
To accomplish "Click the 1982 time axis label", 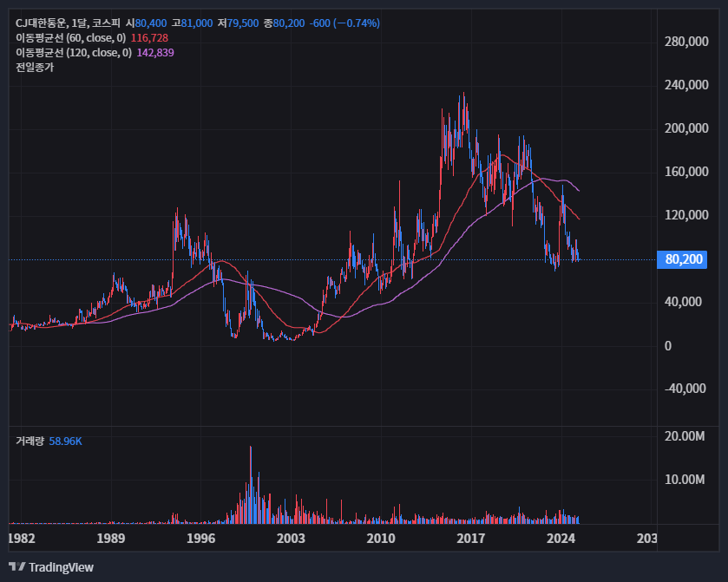I will coord(22,539).
